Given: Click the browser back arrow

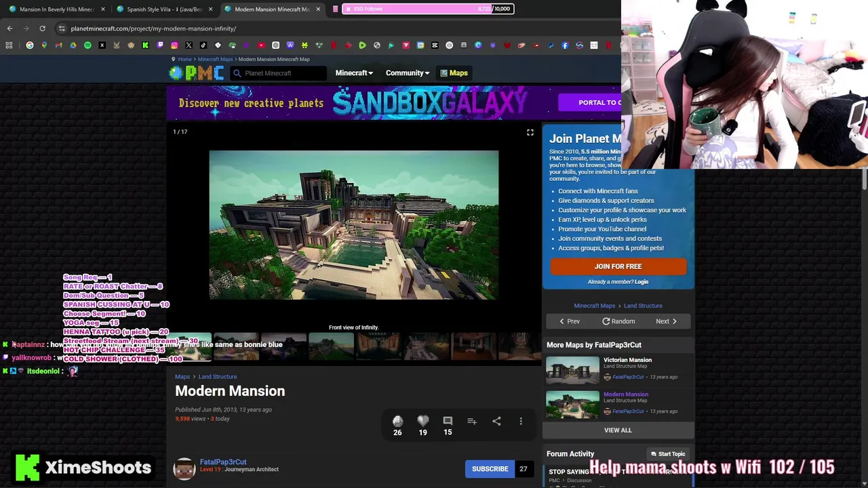Looking at the screenshot, I should (9, 28).
